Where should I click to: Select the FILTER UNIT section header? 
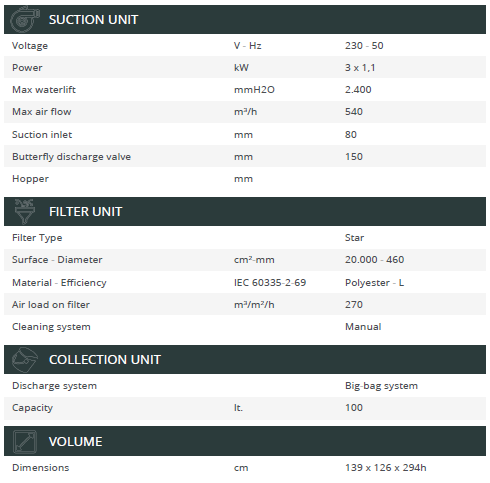(x=245, y=212)
